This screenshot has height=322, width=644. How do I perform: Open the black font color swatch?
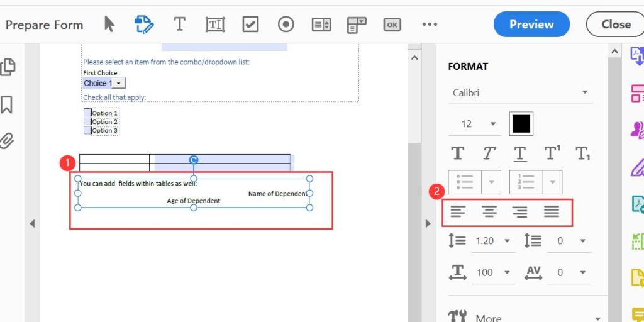point(521,124)
